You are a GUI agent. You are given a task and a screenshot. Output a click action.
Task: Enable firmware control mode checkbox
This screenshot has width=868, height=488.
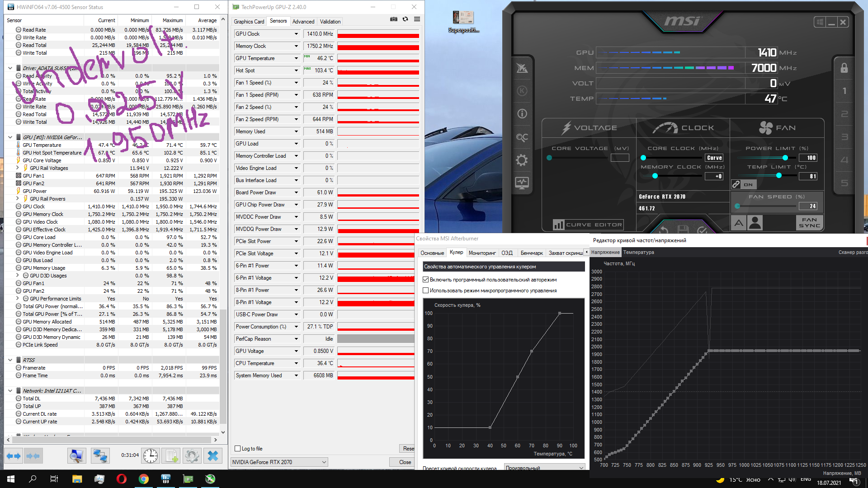coord(426,291)
